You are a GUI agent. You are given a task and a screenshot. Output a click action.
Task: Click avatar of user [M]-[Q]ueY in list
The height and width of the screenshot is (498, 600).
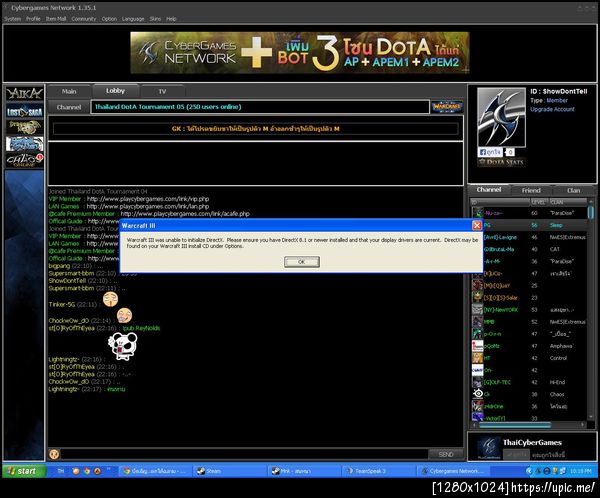[x=477, y=286]
